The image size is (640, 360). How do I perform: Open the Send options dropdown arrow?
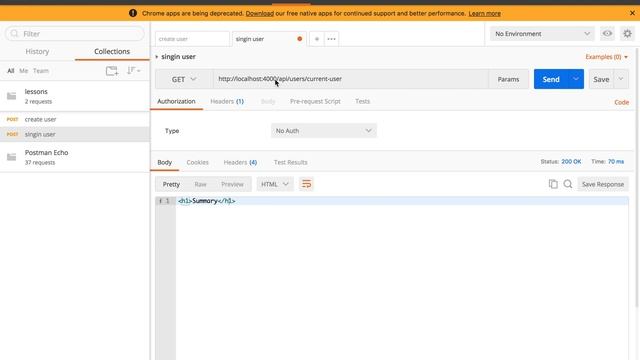pos(576,79)
